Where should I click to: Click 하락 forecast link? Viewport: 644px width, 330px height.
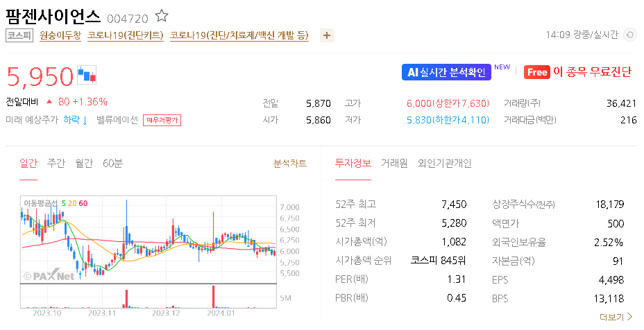click(x=76, y=120)
